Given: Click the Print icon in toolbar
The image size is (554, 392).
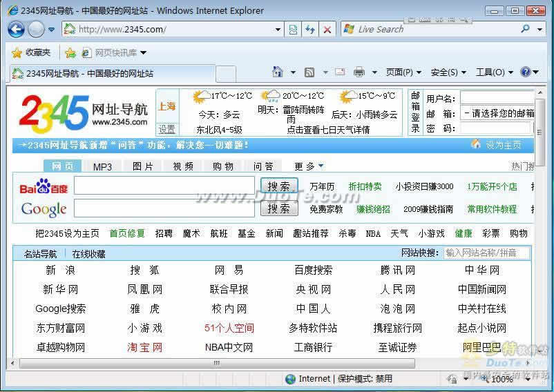Looking at the screenshot, I should [x=359, y=72].
